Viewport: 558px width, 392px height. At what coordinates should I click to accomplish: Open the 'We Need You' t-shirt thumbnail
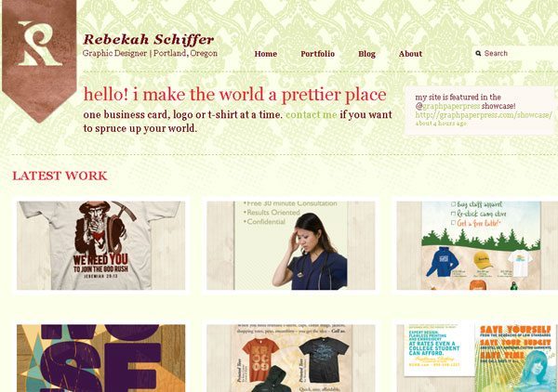click(101, 245)
